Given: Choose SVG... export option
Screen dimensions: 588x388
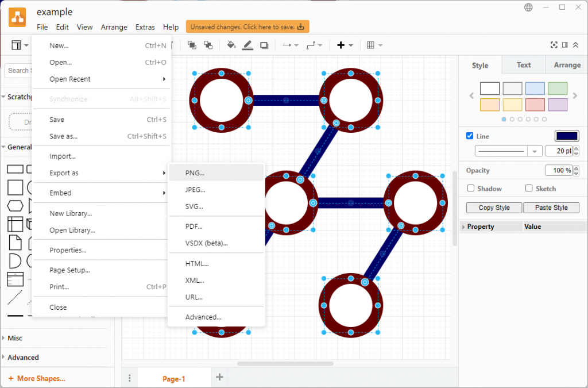Looking at the screenshot, I should pyautogui.click(x=216, y=206).
